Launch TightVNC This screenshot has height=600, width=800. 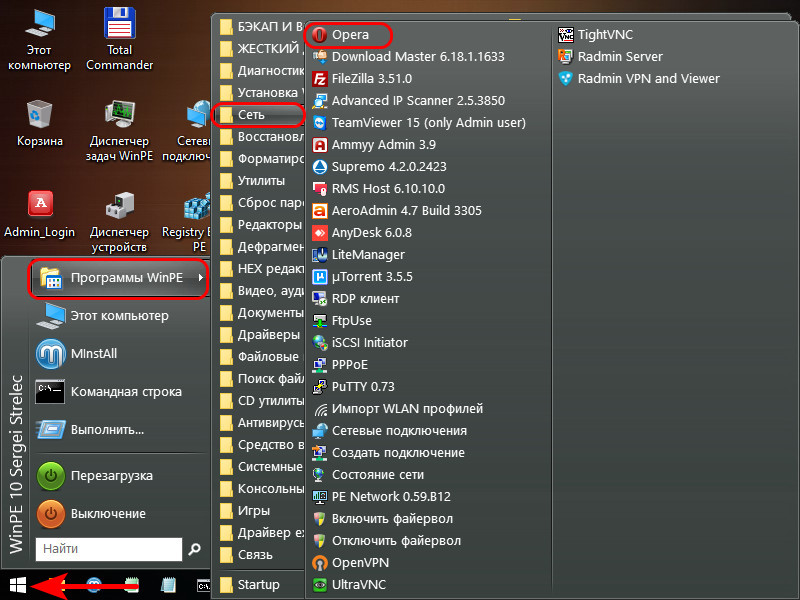pos(595,35)
